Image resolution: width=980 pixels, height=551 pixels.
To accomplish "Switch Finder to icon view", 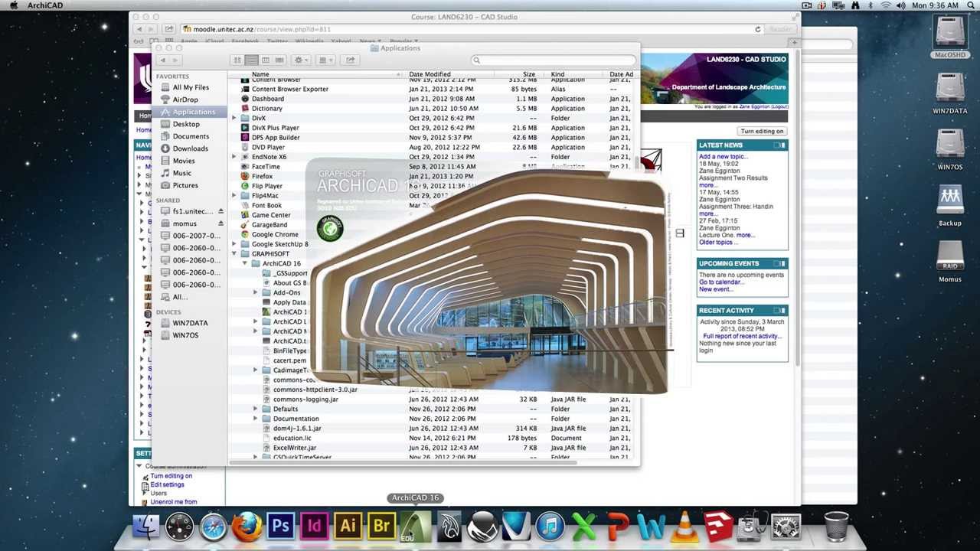I will point(237,60).
